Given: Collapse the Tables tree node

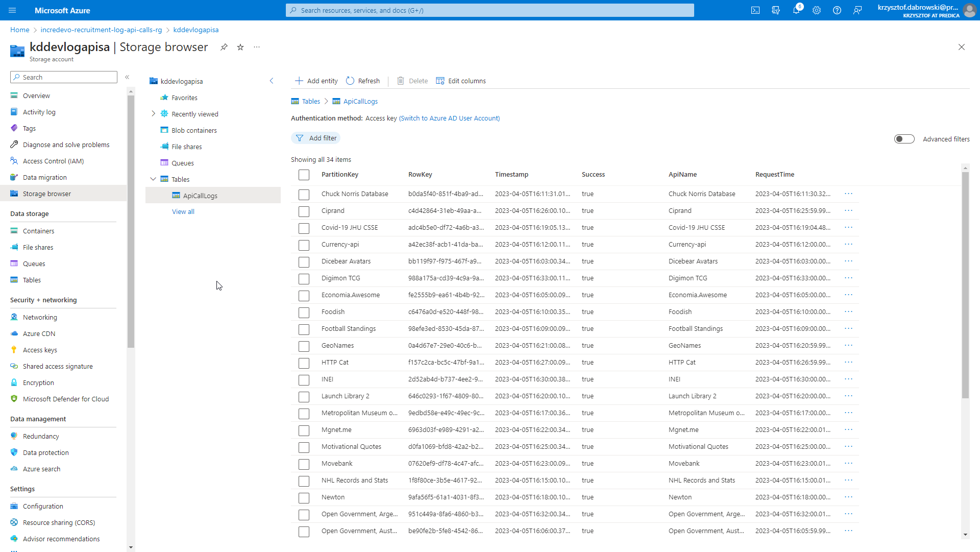Looking at the screenshot, I should (x=153, y=179).
